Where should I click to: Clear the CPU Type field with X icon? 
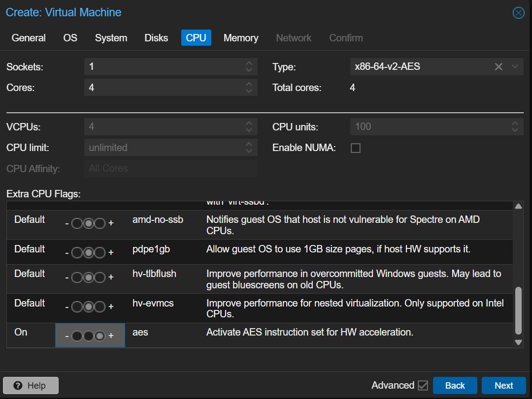pos(499,67)
